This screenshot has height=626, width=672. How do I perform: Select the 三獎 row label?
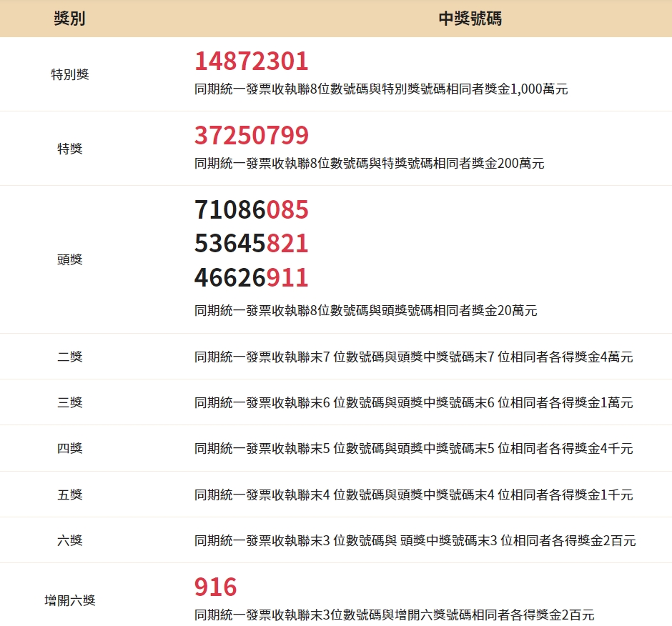click(x=70, y=402)
